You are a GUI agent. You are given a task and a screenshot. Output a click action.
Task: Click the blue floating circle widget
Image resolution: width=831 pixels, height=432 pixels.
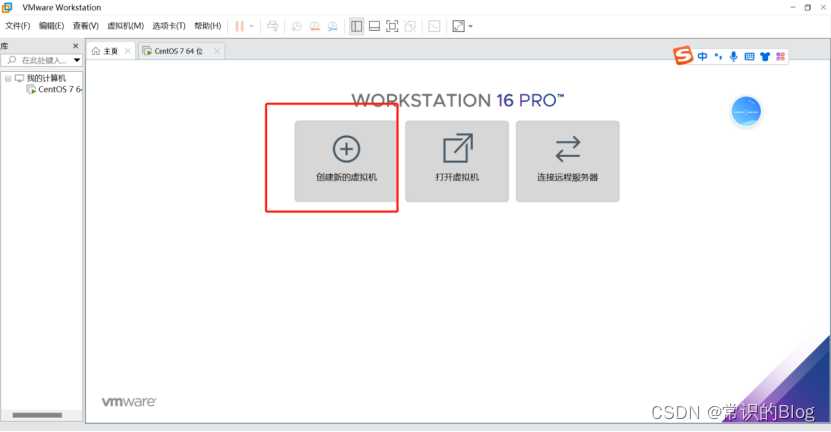(x=746, y=112)
